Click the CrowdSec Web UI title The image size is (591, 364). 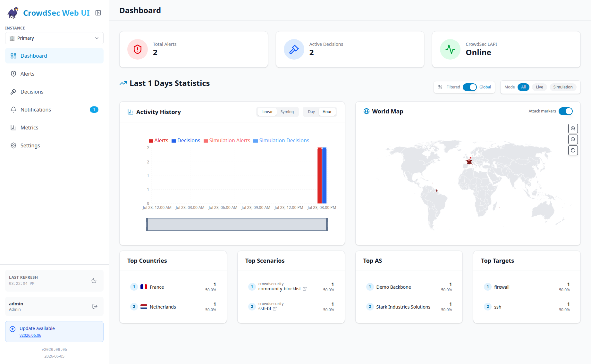(x=56, y=13)
